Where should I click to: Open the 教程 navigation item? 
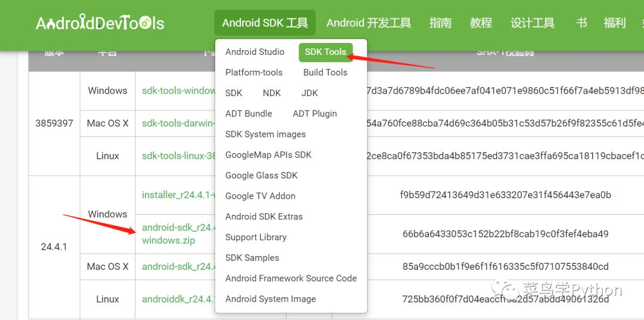pyautogui.click(x=481, y=23)
